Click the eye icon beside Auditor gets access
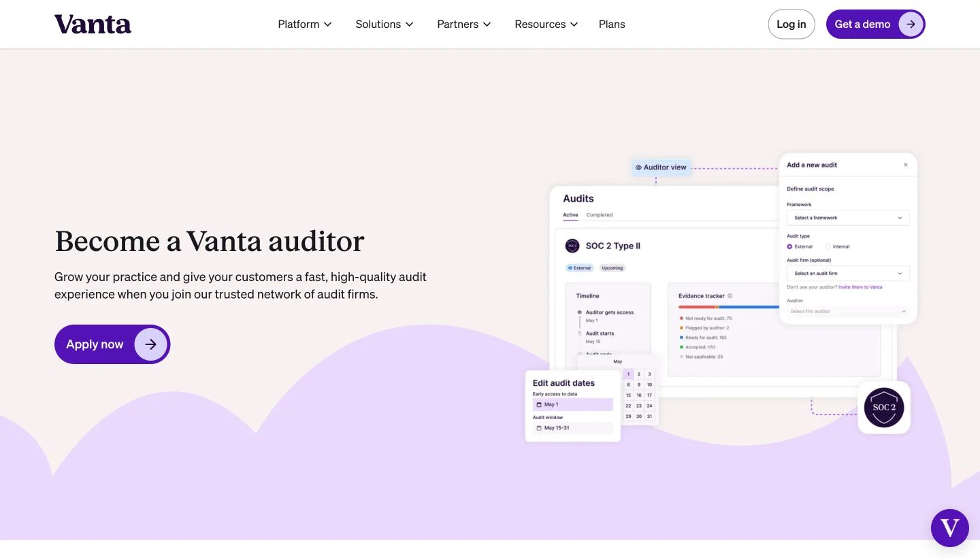This screenshot has height=558, width=980. 580,312
